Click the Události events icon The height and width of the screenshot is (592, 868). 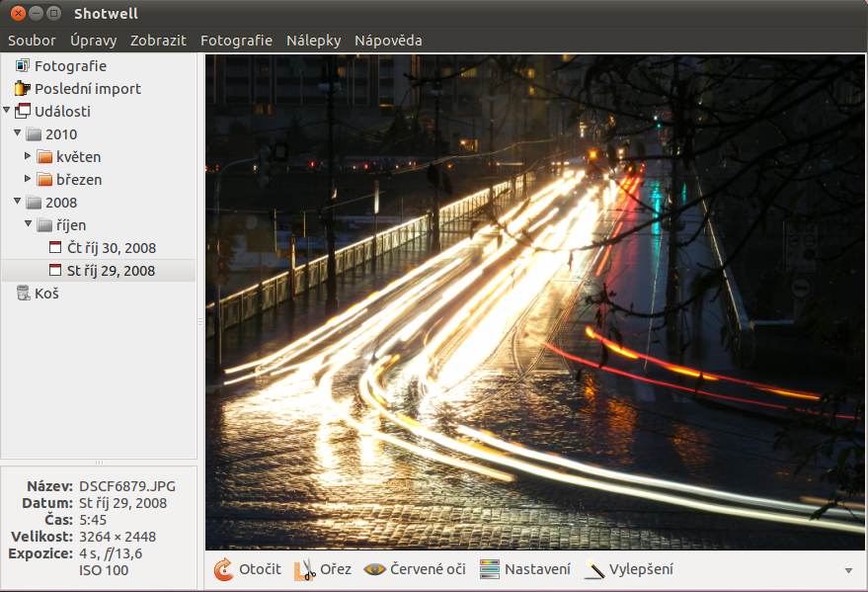[x=23, y=111]
